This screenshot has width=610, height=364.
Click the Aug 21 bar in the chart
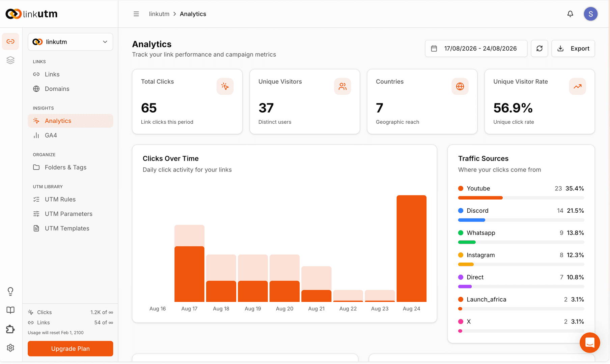(316, 284)
